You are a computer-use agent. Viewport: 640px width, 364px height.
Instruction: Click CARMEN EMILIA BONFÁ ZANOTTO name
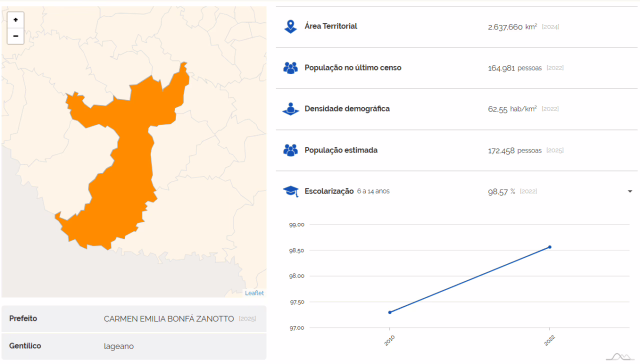click(x=169, y=318)
